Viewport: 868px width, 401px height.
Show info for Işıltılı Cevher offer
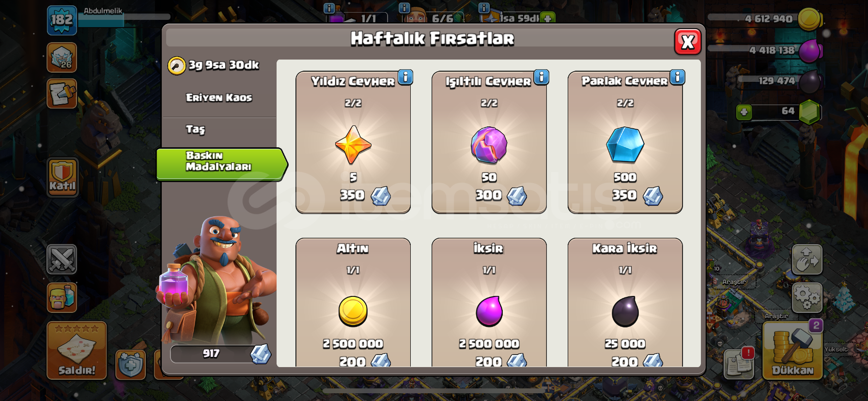coord(542,77)
